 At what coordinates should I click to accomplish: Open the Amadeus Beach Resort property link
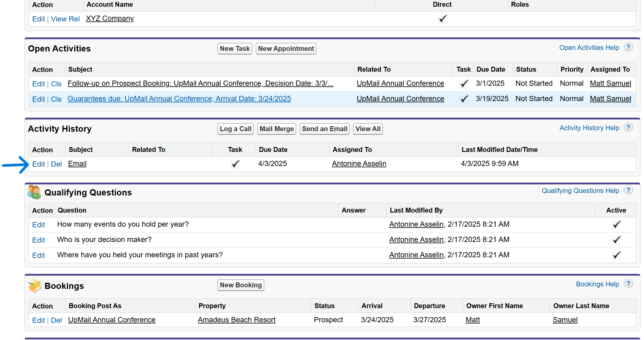click(x=236, y=320)
